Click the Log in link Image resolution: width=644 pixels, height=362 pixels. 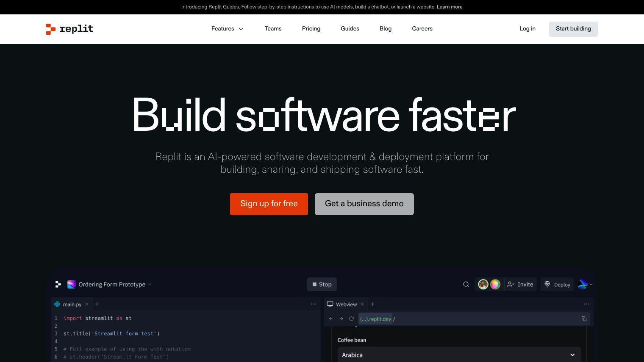pyautogui.click(x=527, y=29)
